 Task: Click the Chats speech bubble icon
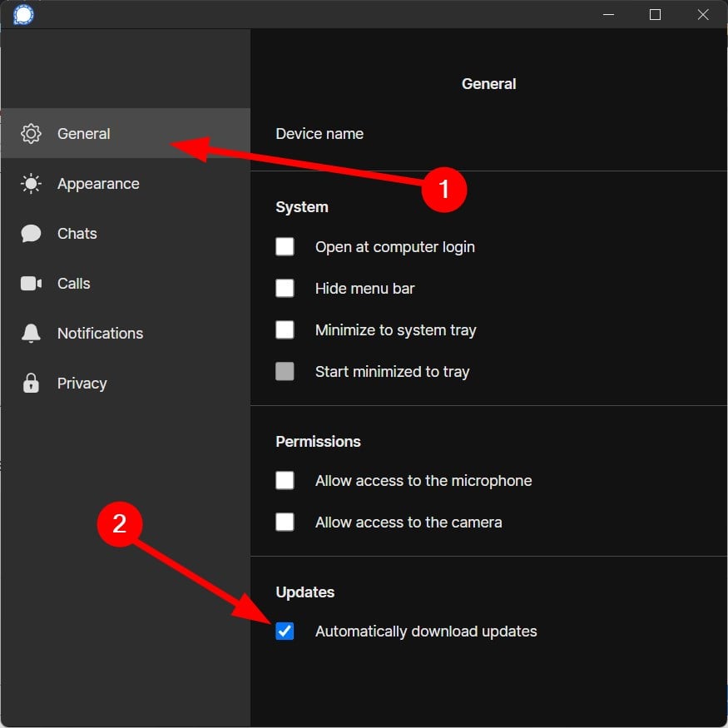pyautogui.click(x=31, y=234)
